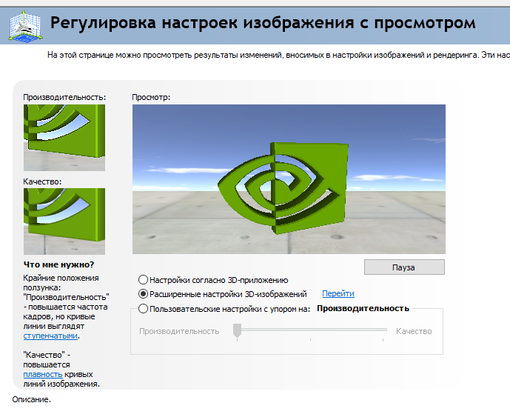Click the 'Что мне нужно?' heading

58,264
